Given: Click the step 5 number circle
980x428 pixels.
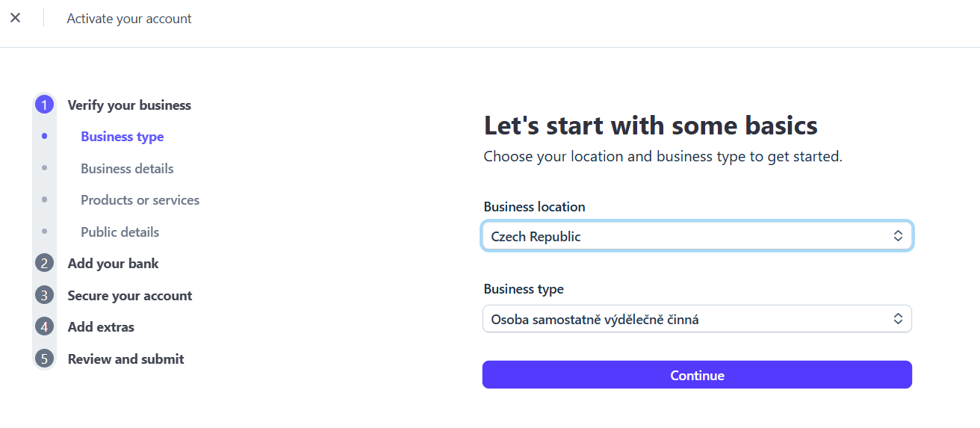Looking at the screenshot, I should [44, 359].
